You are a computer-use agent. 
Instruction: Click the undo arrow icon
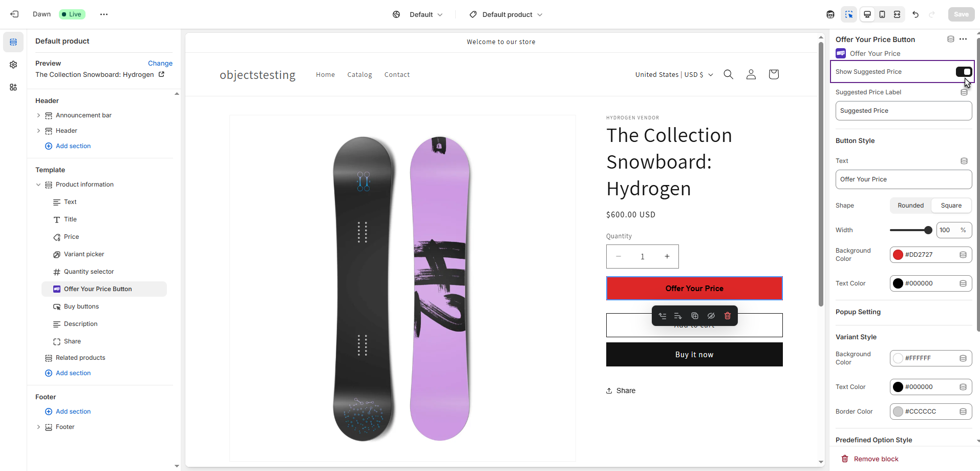[x=915, y=14]
